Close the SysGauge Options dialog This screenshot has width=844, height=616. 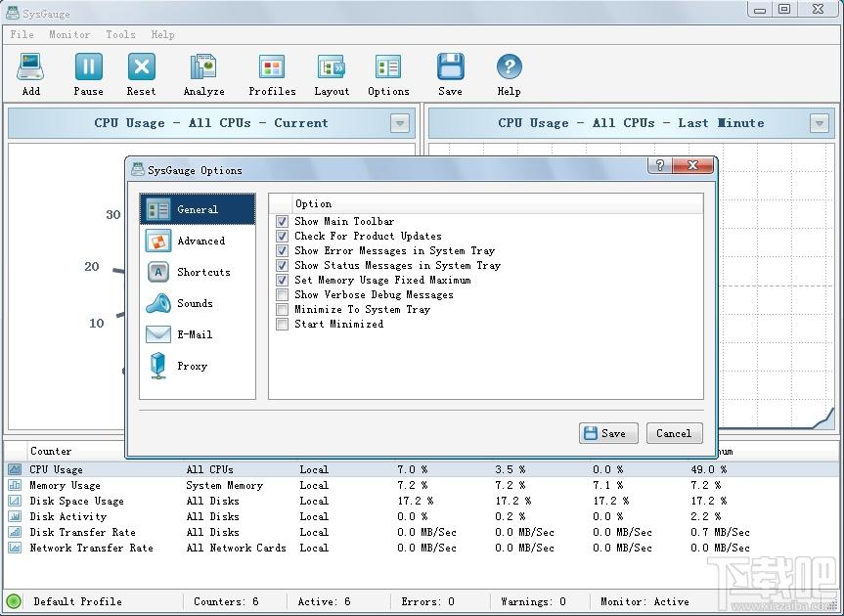click(692, 165)
